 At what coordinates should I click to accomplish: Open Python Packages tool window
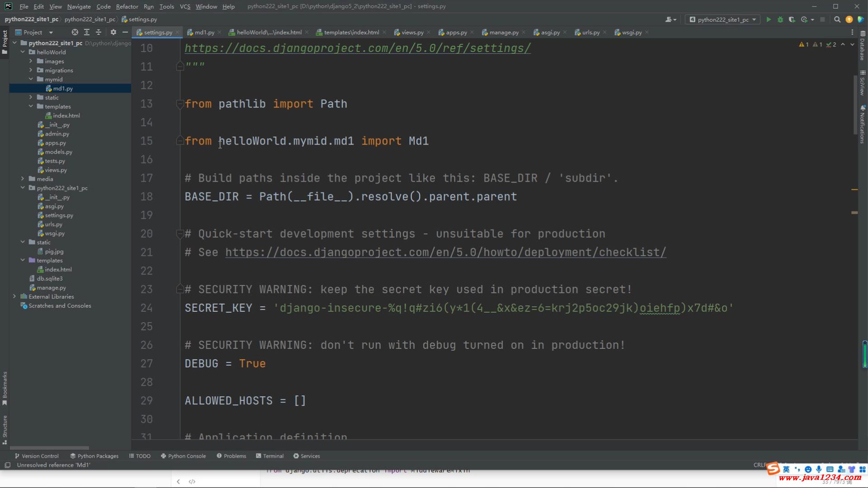pos(94,456)
